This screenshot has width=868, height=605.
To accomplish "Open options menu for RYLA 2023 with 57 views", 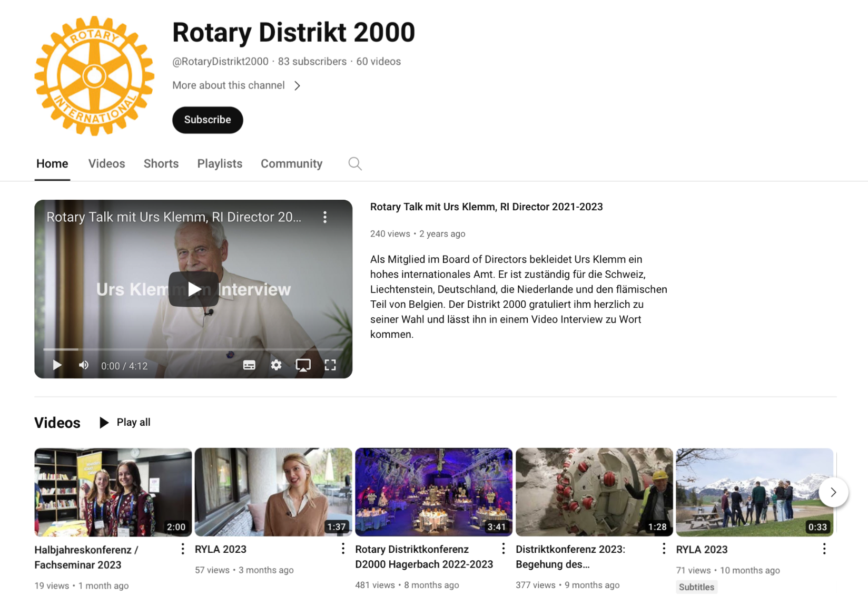I will coord(343,549).
